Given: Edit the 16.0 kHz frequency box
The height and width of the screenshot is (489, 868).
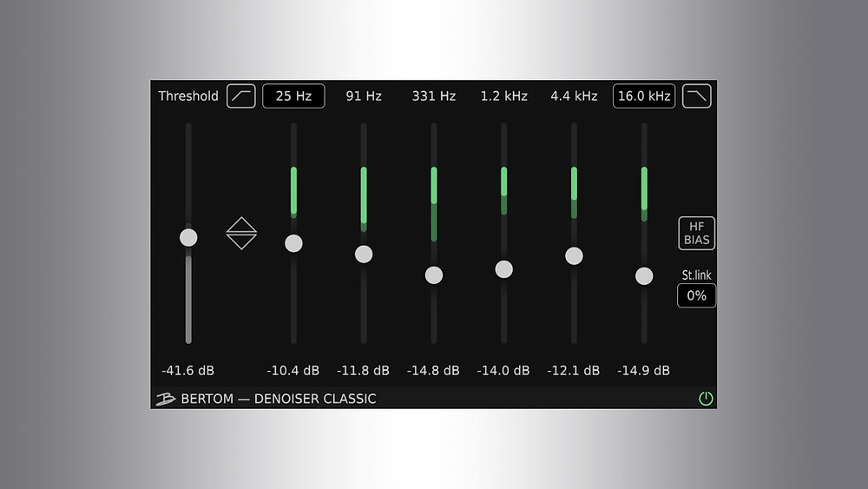Looking at the screenshot, I should [x=644, y=96].
